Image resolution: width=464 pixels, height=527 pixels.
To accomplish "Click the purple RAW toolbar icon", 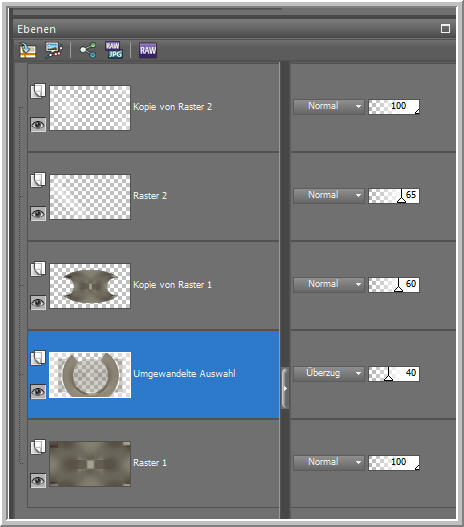I will tap(148, 50).
